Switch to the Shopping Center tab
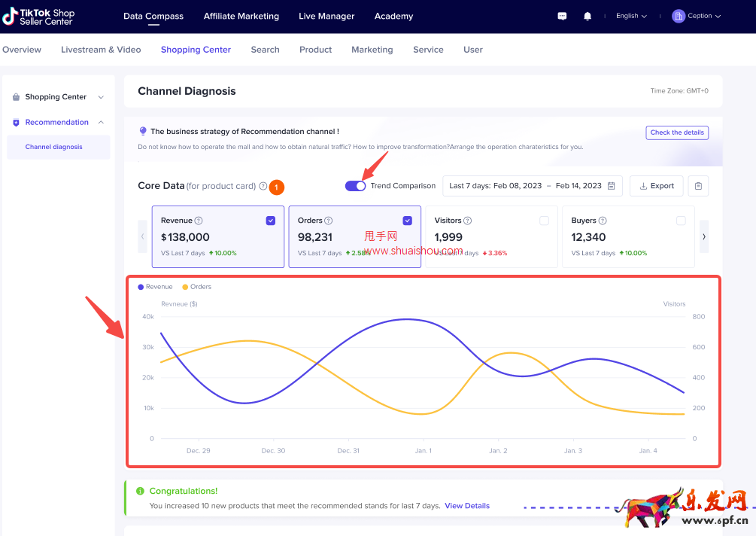756x536 pixels. (196, 50)
